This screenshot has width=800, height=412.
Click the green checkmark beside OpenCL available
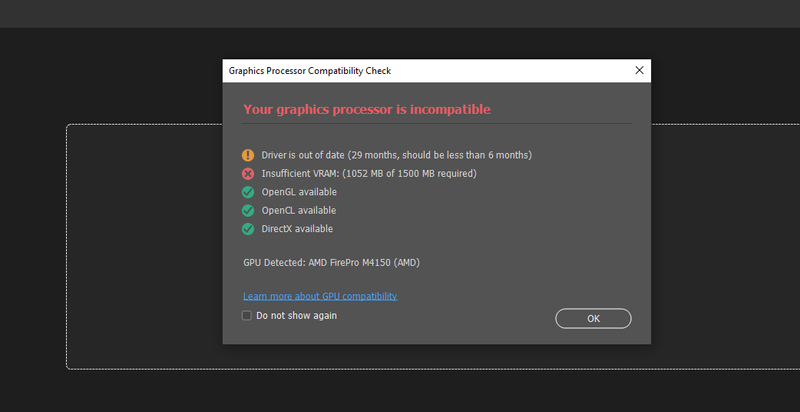tap(248, 210)
